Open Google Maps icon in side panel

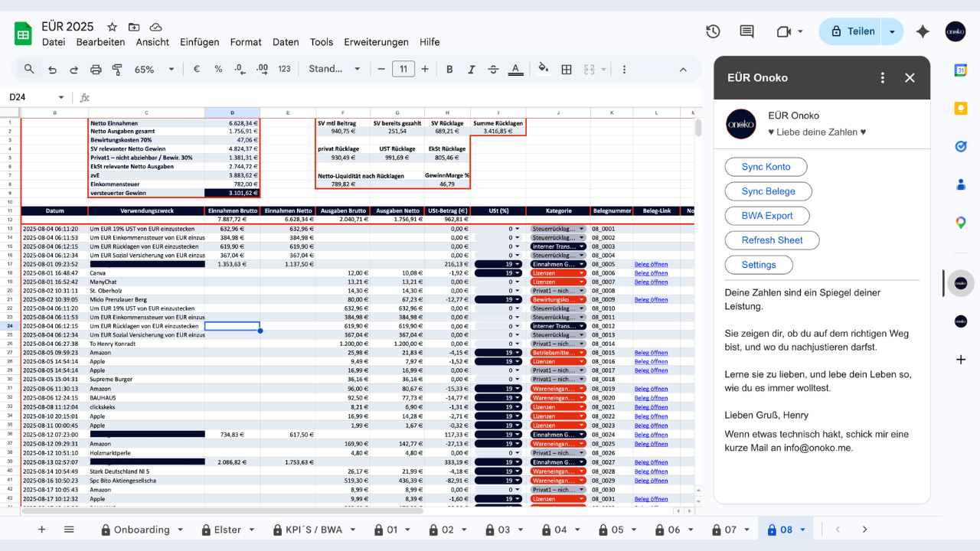pyautogui.click(x=961, y=223)
